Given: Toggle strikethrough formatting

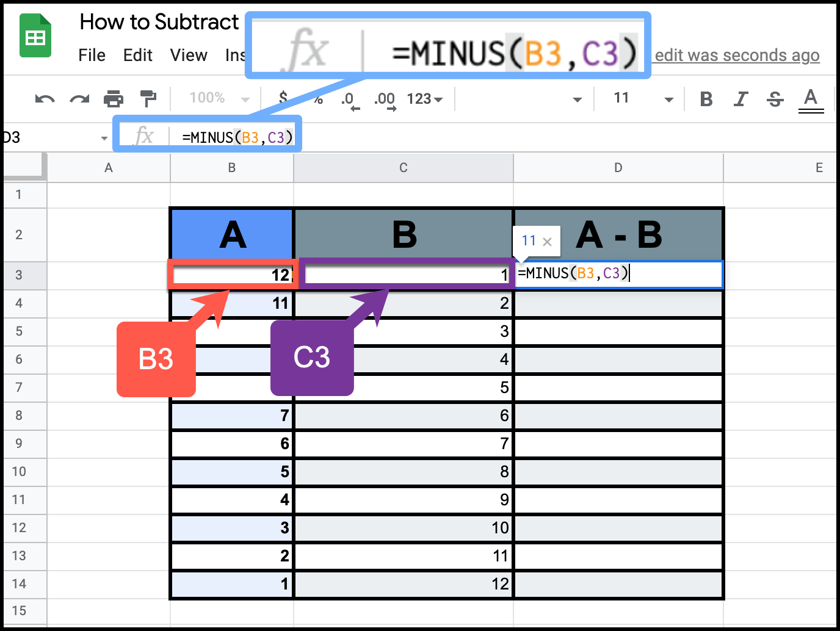Looking at the screenshot, I should [775, 98].
